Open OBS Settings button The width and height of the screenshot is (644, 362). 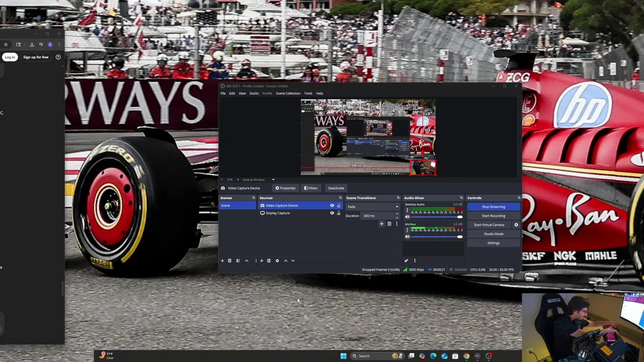click(494, 243)
